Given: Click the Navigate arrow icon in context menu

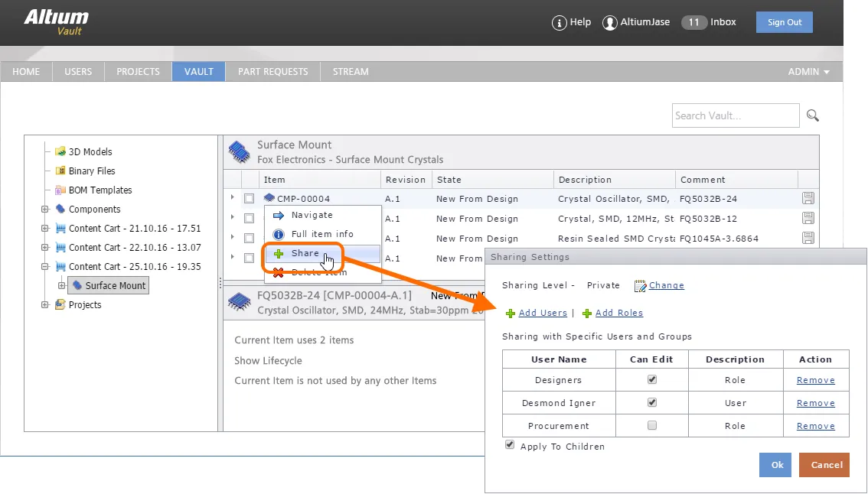Looking at the screenshot, I should 279,215.
